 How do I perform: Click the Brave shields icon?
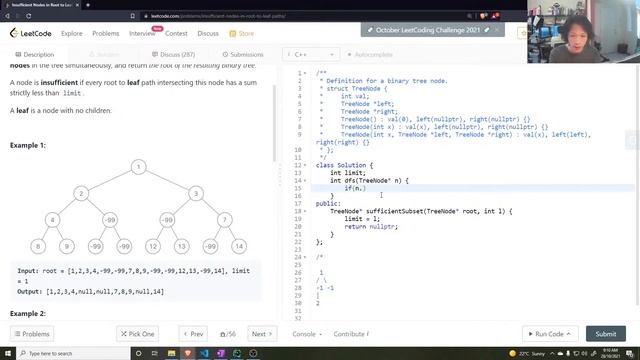point(483,16)
